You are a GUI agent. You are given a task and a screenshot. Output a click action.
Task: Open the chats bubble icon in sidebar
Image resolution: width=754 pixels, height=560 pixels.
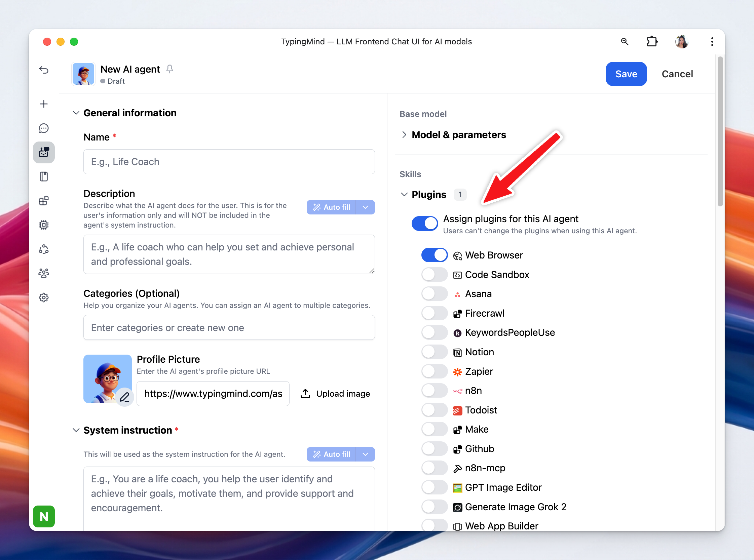pos(44,128)
